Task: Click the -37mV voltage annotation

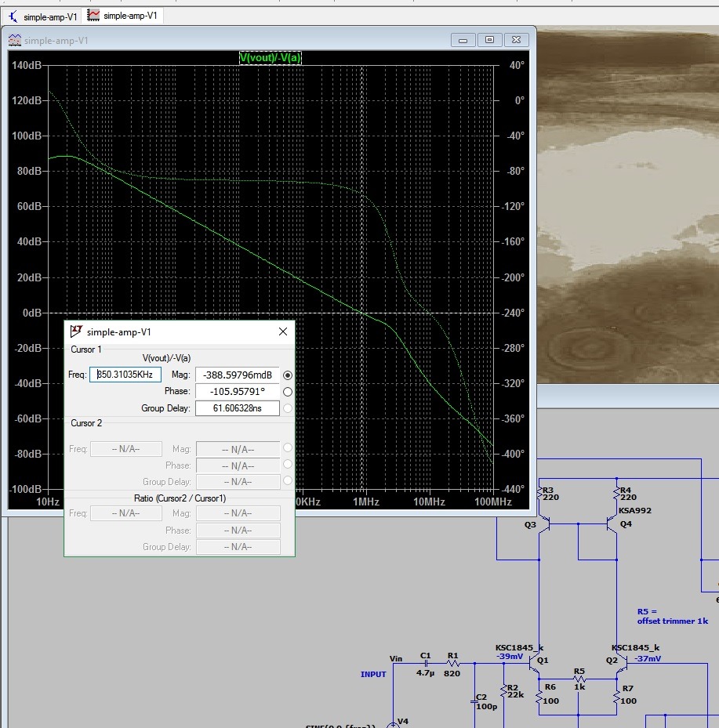Action: click(x=648, y=658)
